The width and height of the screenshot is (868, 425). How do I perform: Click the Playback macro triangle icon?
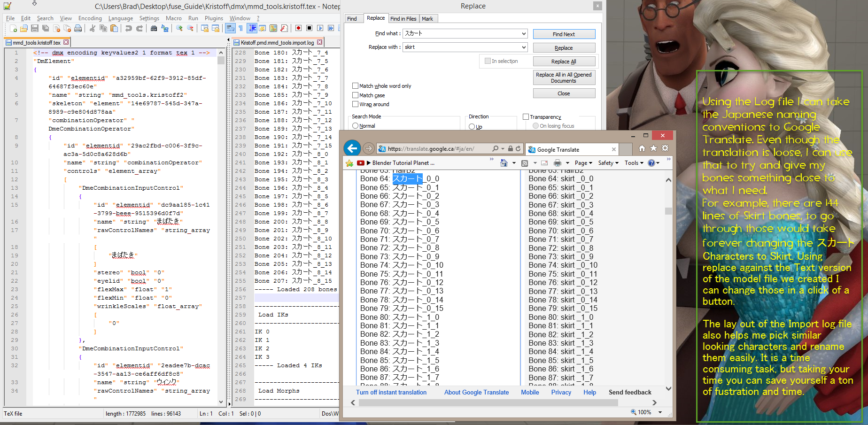click(320, 28)
